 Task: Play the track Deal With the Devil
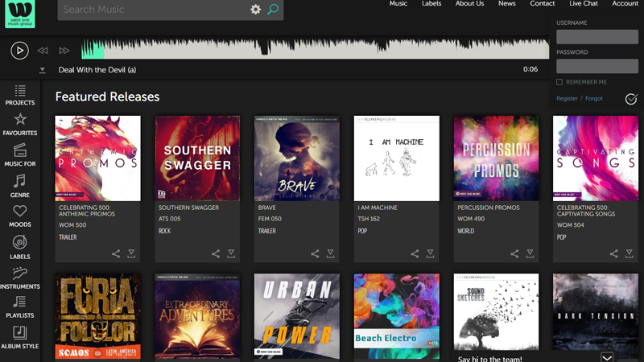19,51
